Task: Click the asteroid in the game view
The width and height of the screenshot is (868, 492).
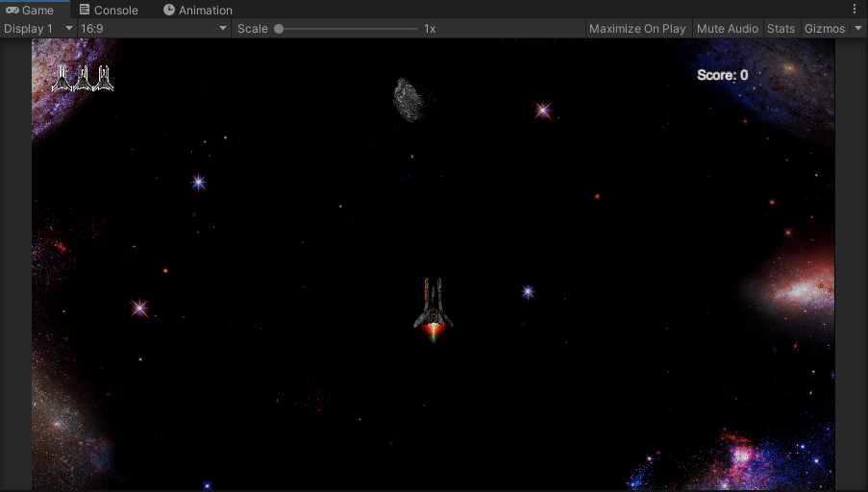Action: click(409, 100)
